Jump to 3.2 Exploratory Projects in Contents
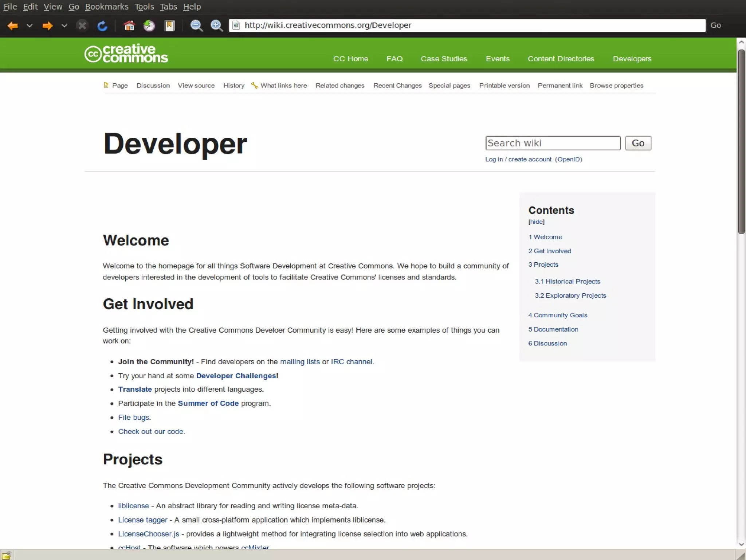This screenshot has width=746, height=560. pyautogui.click(x=570, y=295)
